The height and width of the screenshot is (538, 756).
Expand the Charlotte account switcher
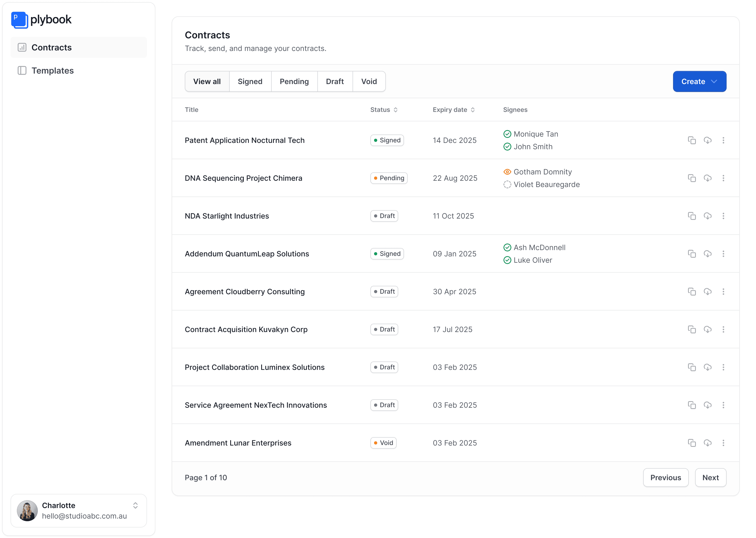click(135, 505)
